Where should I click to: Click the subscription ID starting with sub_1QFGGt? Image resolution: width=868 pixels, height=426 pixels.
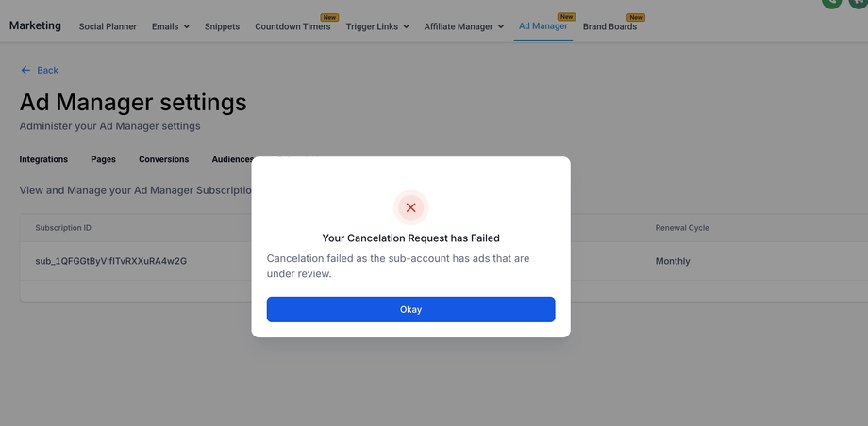[110, 261]
